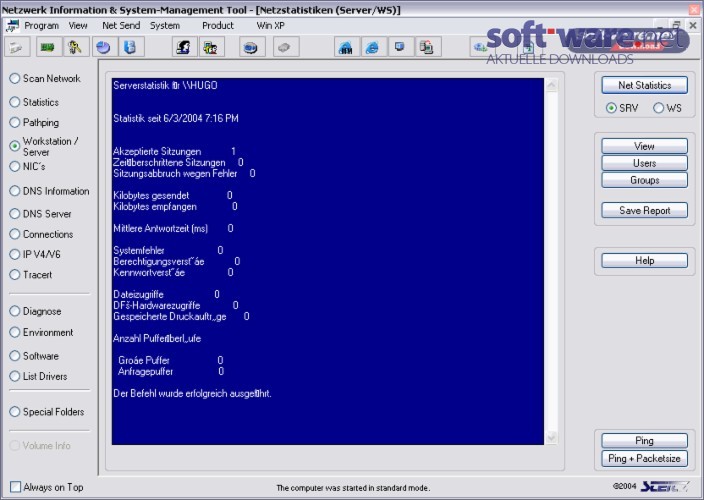Viewport: 704px width, 500px height.
Task: Select the Diagnose radio option
Action: (x=15, y=311)
